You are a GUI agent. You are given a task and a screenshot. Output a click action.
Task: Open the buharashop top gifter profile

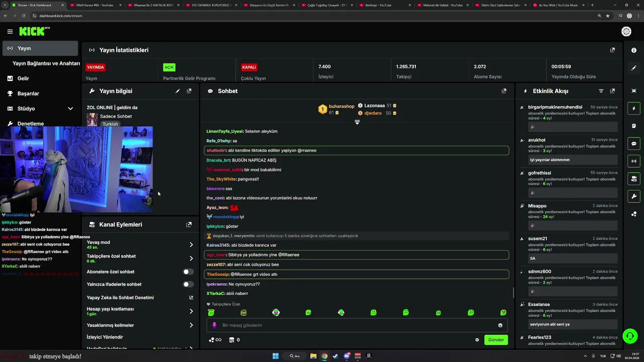[x=342, y=106]
